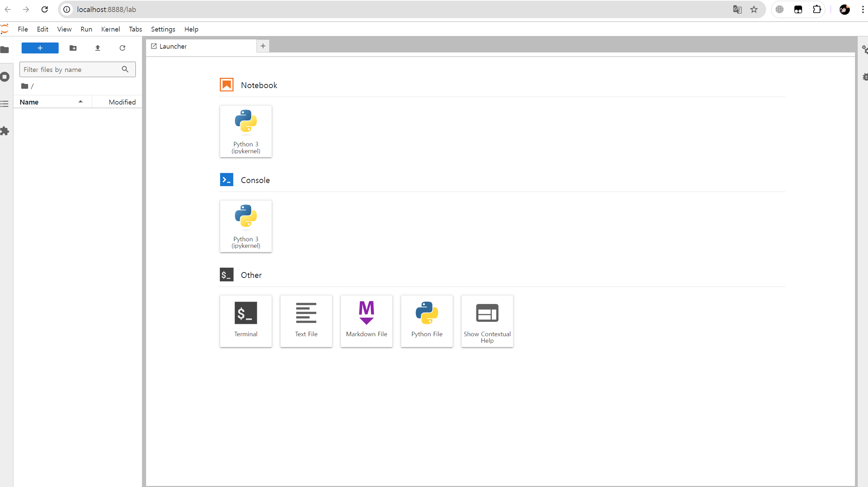Image resolution: width=868 pixels, height=487 pixels.
Task: Open Show Contextual Help
Action: click(487, 321)
